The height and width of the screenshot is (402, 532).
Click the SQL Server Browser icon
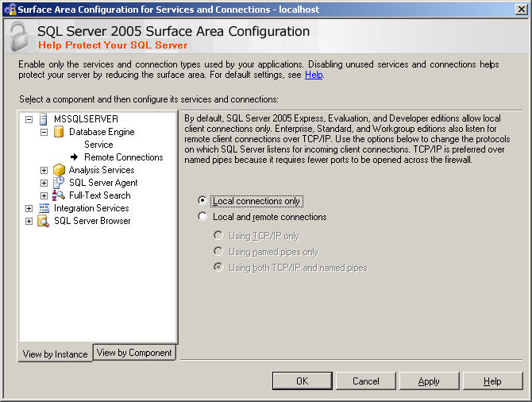(x=44, y=221)
